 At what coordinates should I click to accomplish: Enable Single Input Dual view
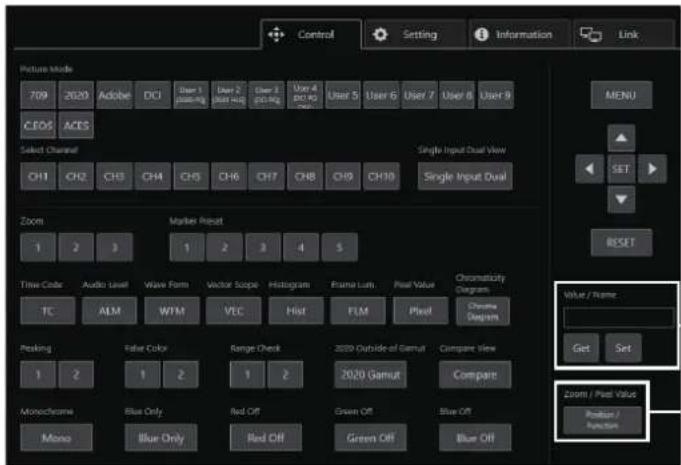[x=465, y=176]
